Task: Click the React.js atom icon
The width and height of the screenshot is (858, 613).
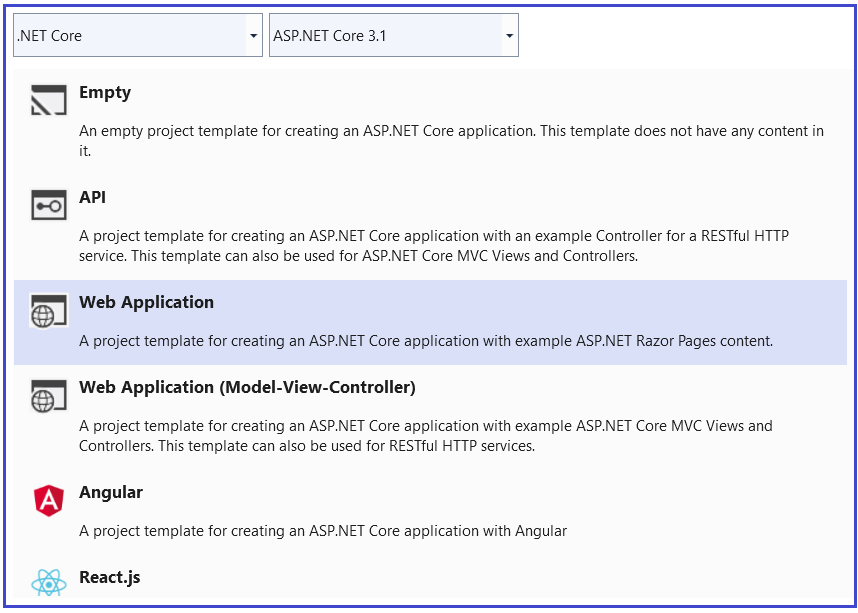Action: click(x=49, y=584)
